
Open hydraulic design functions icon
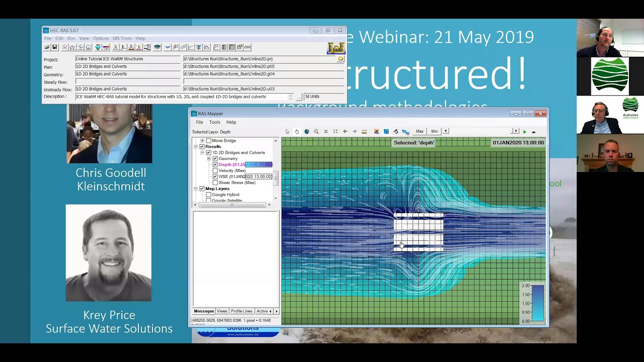[147, 47]
